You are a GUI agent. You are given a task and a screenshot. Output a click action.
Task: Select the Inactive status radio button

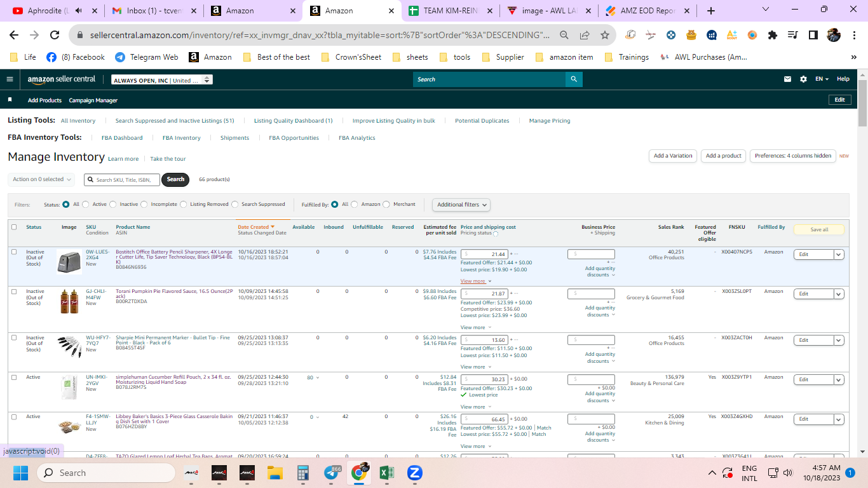[113, 205]
